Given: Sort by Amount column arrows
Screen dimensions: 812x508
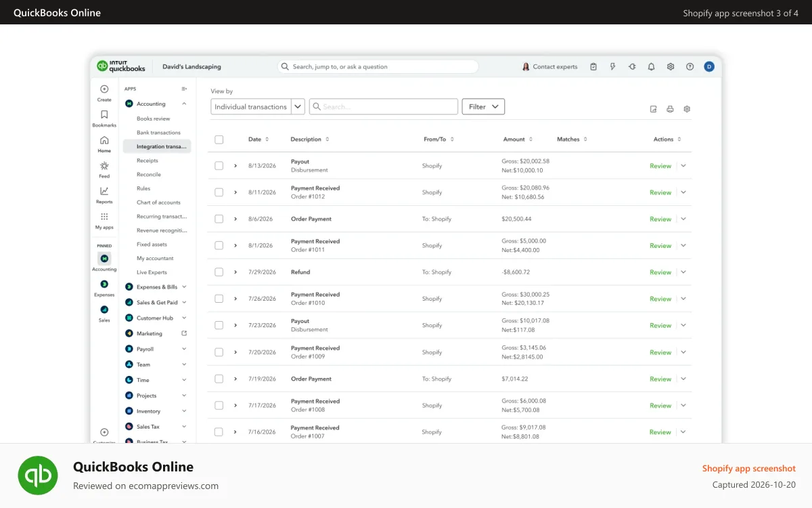Looking at the screenshot, I should coord(531,140).
